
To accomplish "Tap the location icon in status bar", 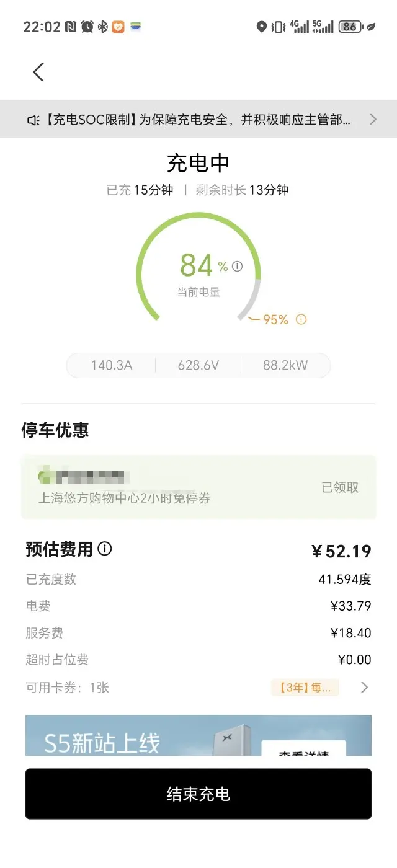I will coord(262,27).
